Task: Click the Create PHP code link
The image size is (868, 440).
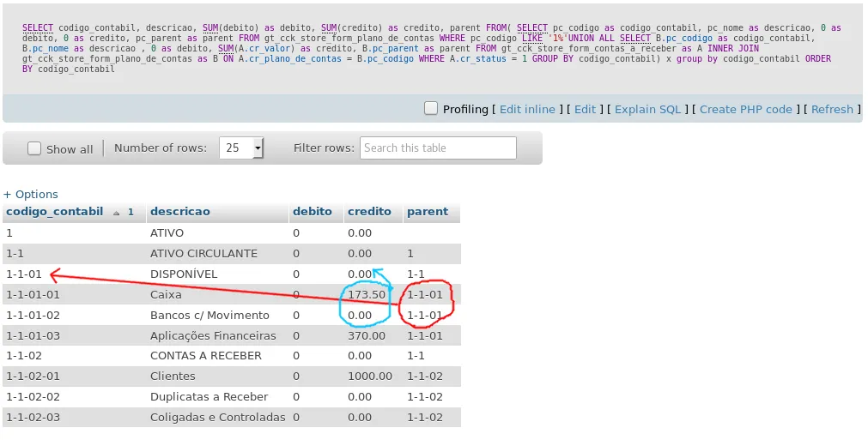Action: point(745,110)
